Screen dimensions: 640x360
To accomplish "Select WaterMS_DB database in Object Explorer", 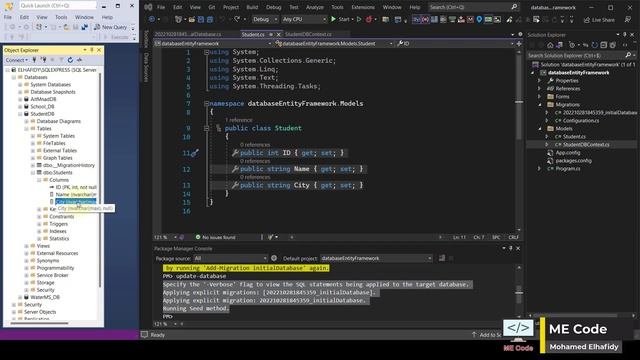I will tap(45, 297).
